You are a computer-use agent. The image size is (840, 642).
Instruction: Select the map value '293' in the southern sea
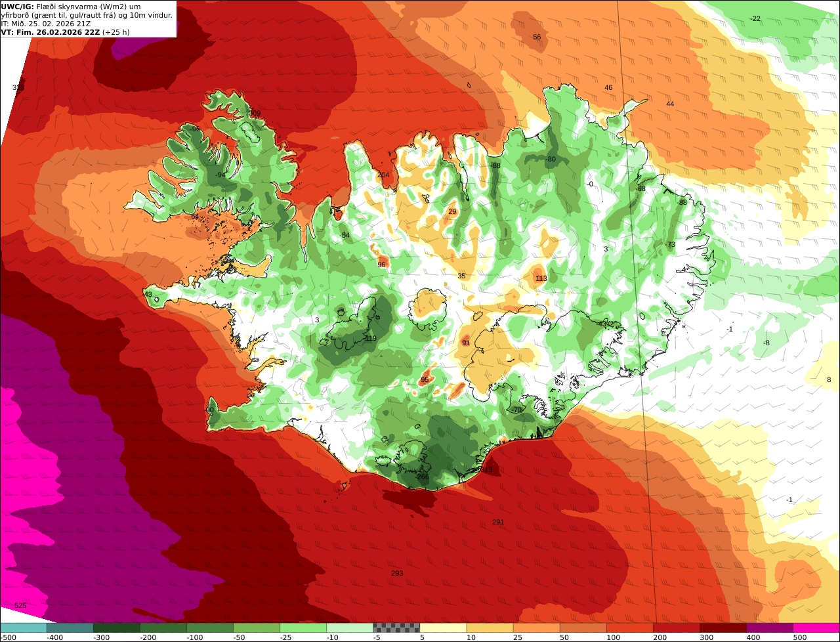[x=397, y=574]
